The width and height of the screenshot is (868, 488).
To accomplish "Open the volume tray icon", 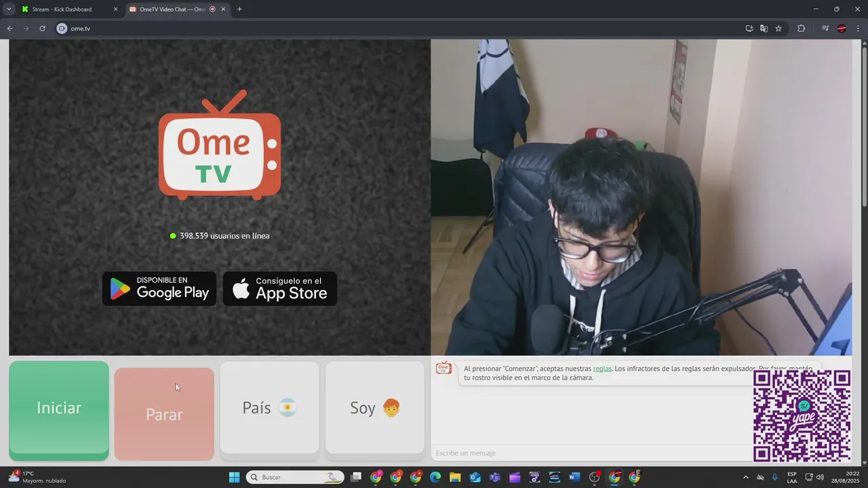I will pyautogui.click(x=820, y=477).
